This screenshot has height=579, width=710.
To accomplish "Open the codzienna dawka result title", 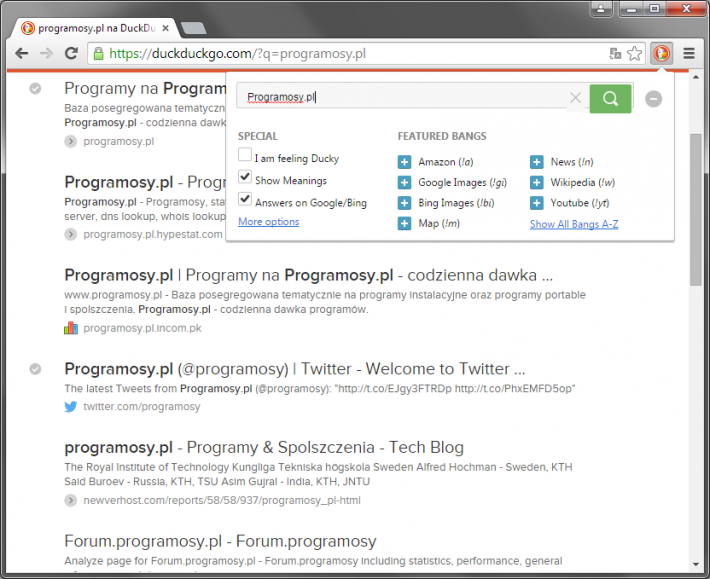I will pos(308,275).
